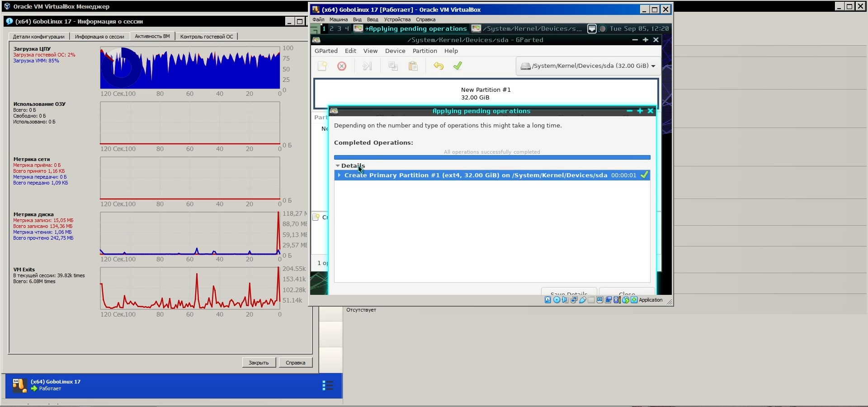Click the USB devices status bar icon

tap(583, 300)
